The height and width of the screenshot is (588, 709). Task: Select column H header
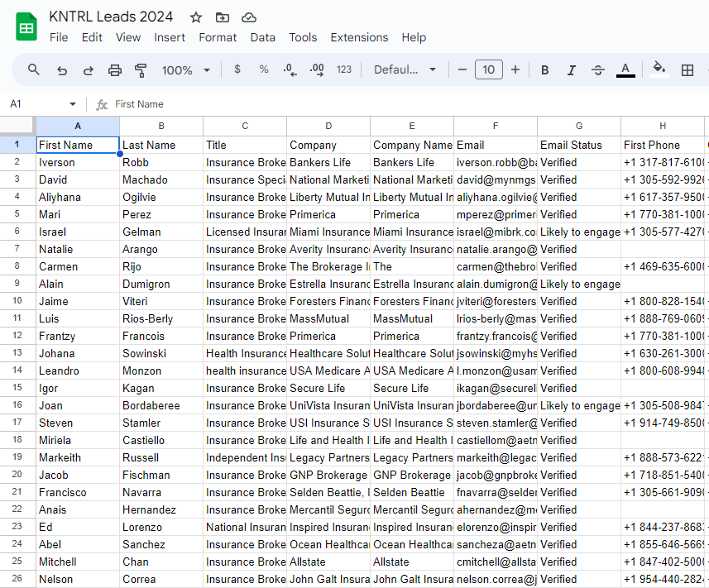click(663, 126)
